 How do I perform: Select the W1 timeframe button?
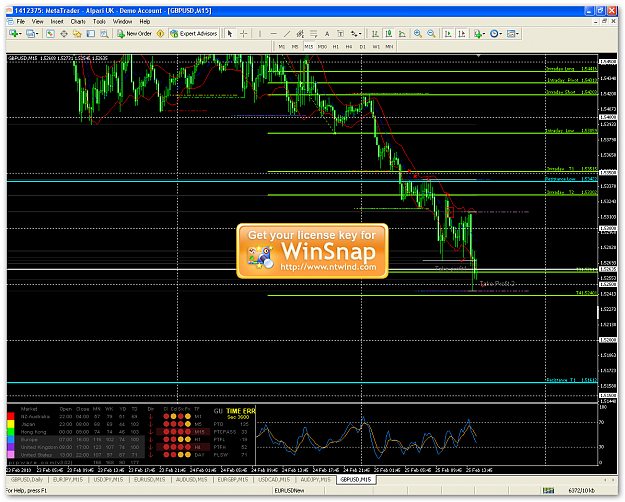point(376,47)
